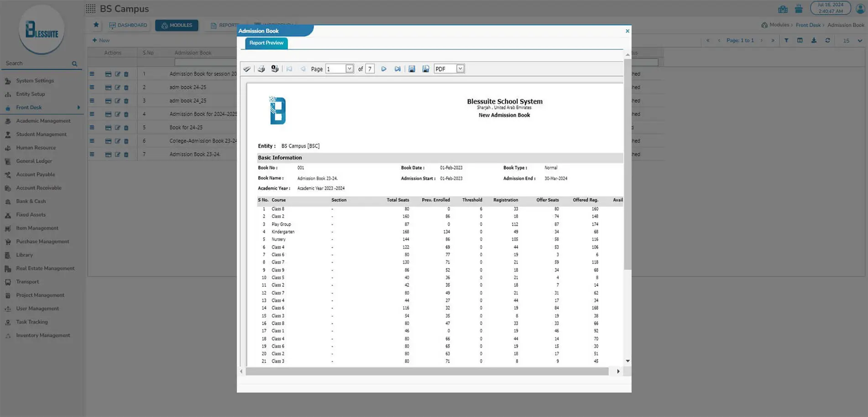Go to next report page
868x417 pixels.
(x=384, y=69)
